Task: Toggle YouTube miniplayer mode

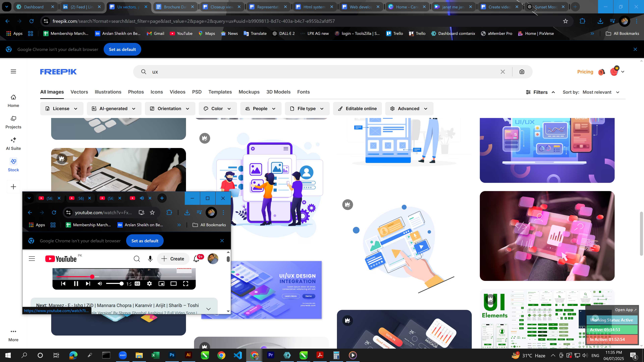Action: coord(162,284)
